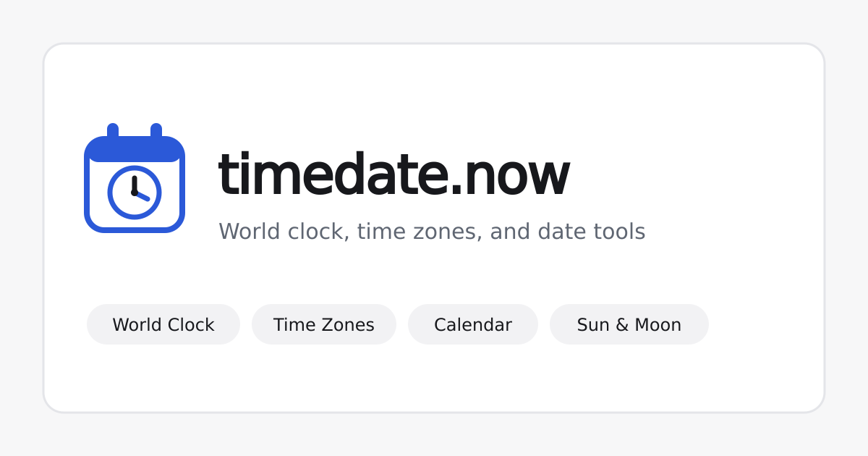Open the World Clock pill

[163, 324]
